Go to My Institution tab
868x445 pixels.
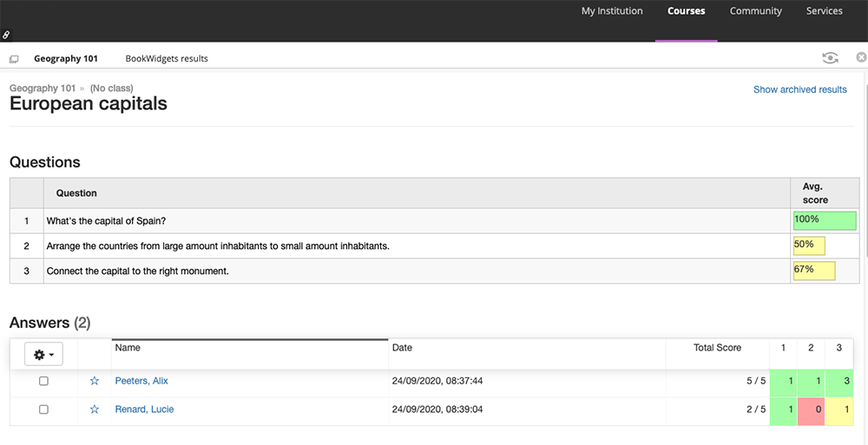coord(612,11)
